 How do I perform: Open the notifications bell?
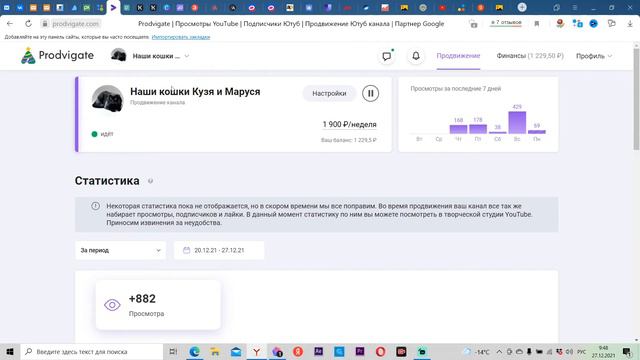coord(416,56)
